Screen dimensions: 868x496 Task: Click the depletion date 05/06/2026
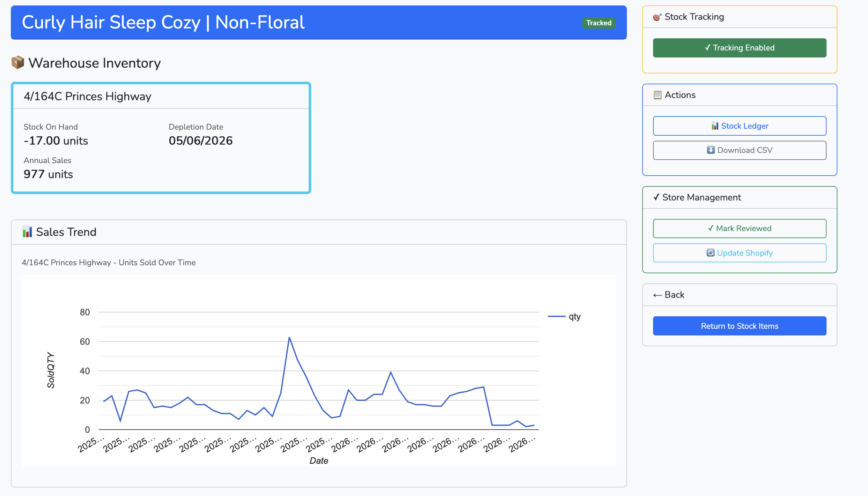pyautogui.click(x=201, y=141)
